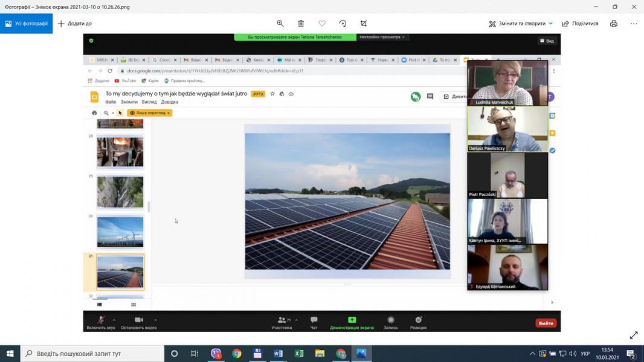Launch Viber from the taskbar
The image size is (644, 362).
pyautogui.click(x=216, y=354)
